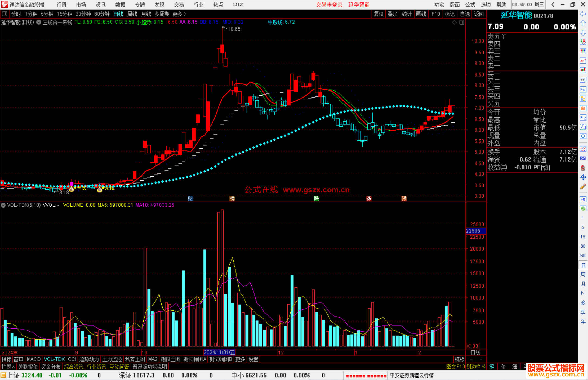Open the orange document sidebar icon

583,108
